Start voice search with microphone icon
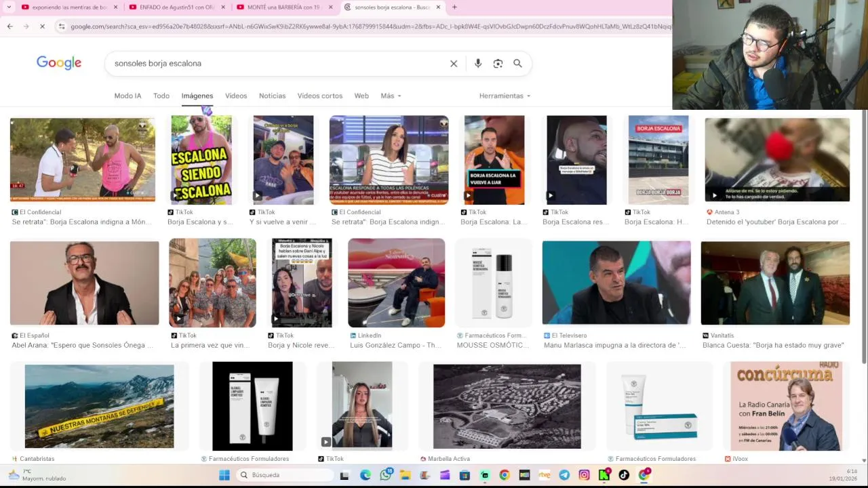The image size is (868, 488). pyautogui.click(x=478, y=63)
